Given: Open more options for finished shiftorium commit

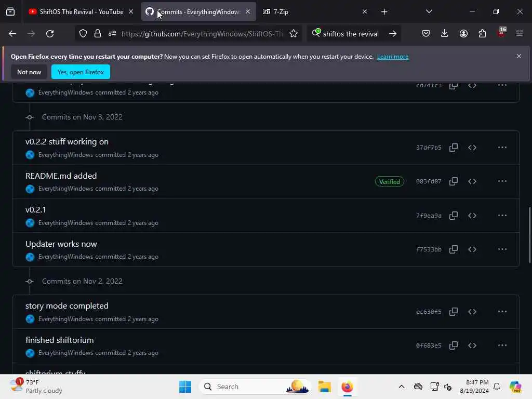Looking at the screenshot, I should [502, 345].
